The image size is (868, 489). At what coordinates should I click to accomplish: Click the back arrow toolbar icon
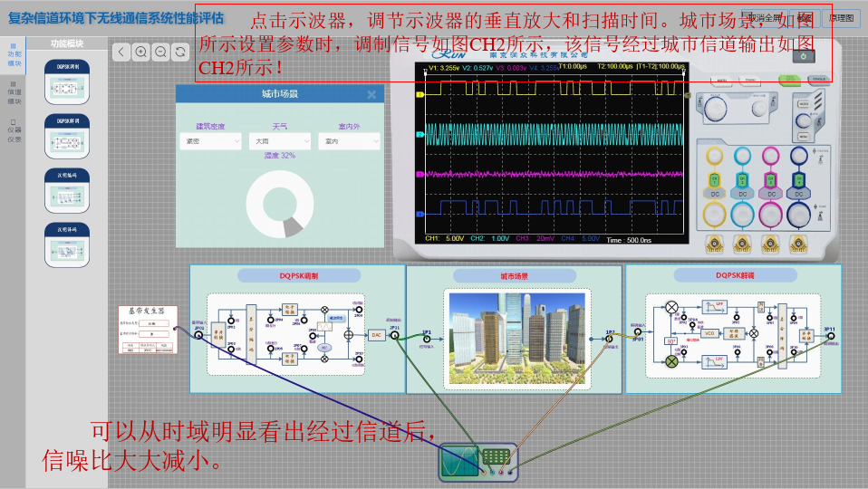click(x=121, y=52)
